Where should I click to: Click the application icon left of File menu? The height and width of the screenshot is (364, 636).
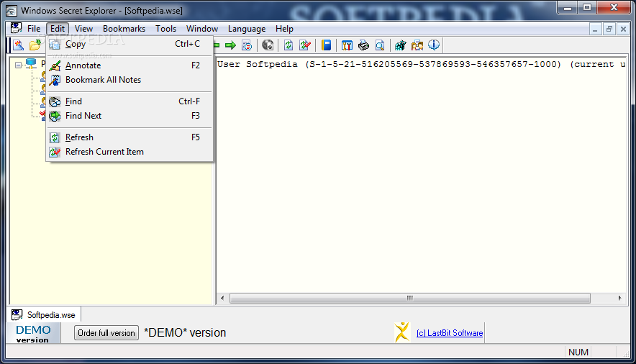17,28
